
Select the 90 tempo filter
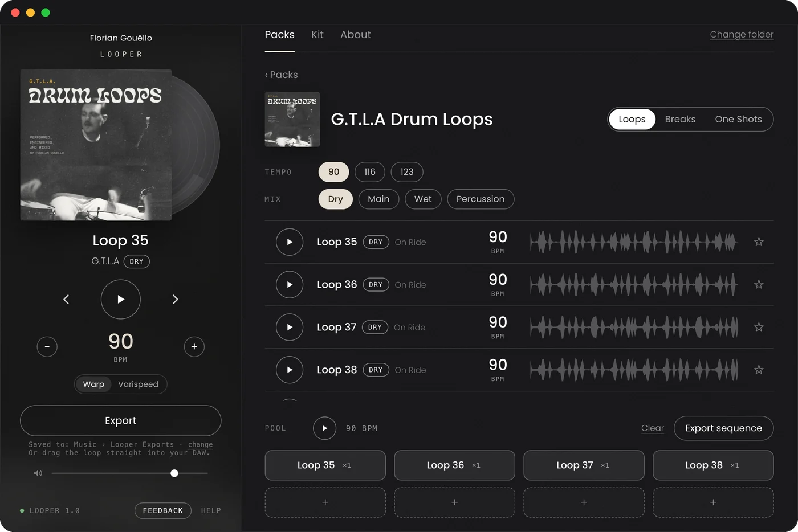[x=334, y=172]
